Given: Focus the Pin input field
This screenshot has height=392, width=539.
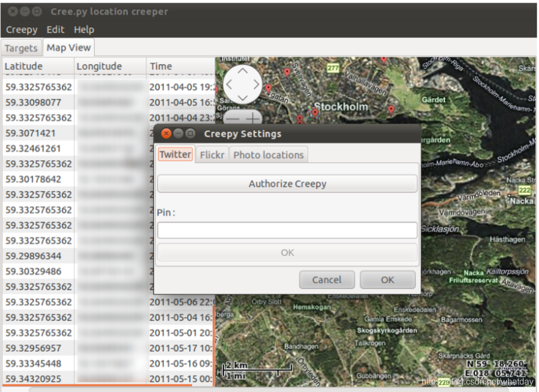Looking at the screenshot, I should 288,230.
